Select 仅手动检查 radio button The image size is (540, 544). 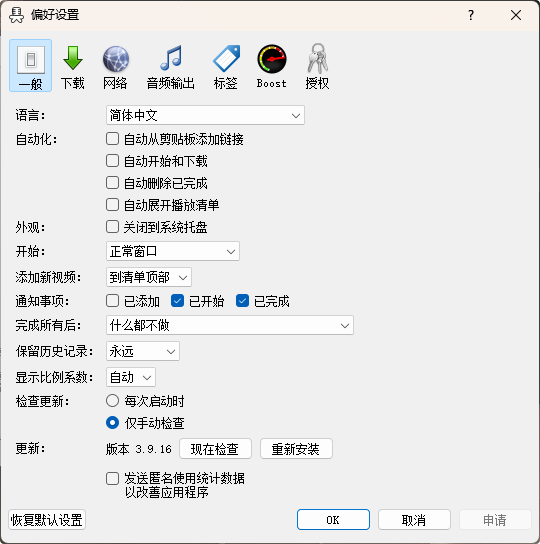tap(112, 423)
